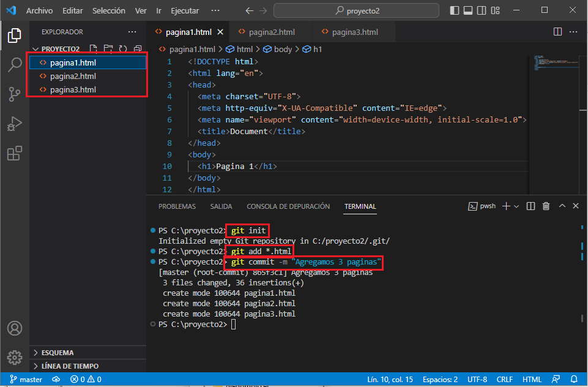
Task: Open the Explorer view in activity bar
Action: coord(14,36)
